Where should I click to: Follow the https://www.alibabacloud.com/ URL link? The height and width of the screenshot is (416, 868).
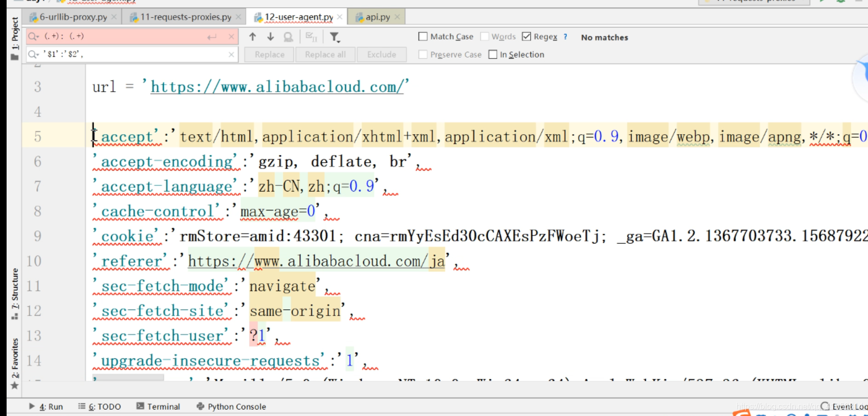[277, 86]
